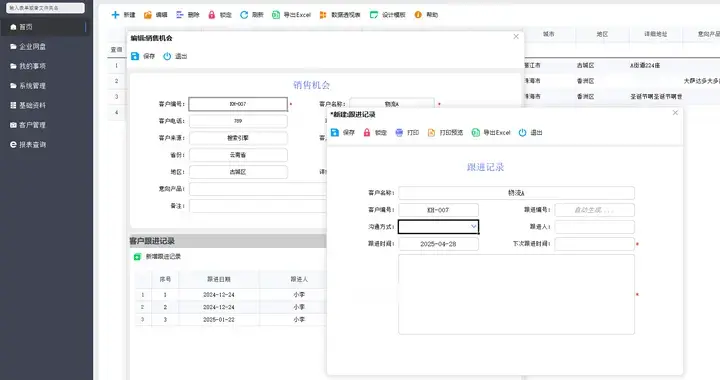Image resolution: width=720 pixels, height=380 pixels.
Task: Expand the 沟通方式 dropdown
Action: click(x=473, y=227)
